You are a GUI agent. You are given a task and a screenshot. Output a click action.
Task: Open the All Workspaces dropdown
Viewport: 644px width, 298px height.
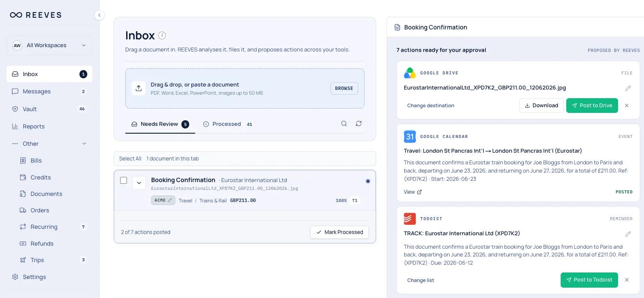(x=49, y=45)
